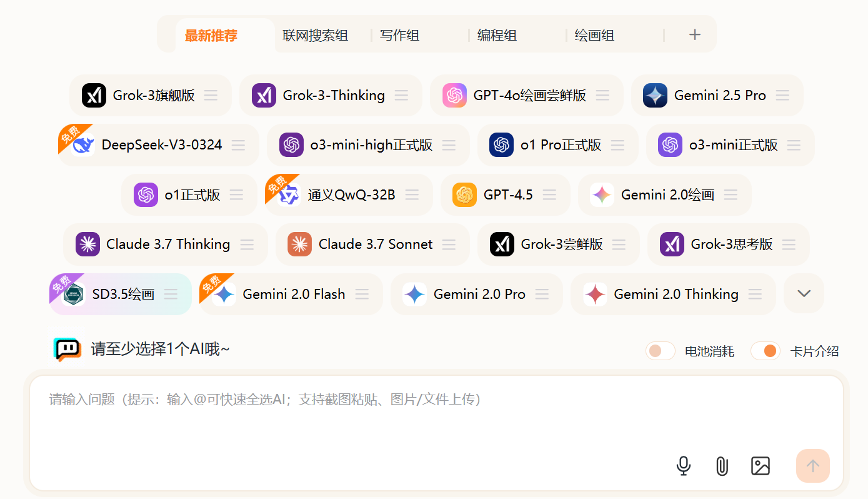Screen dimensions: 868x499
Task: Click the 卡片介绍 label text
Action: pyautogui.click(x=815, y=351)
